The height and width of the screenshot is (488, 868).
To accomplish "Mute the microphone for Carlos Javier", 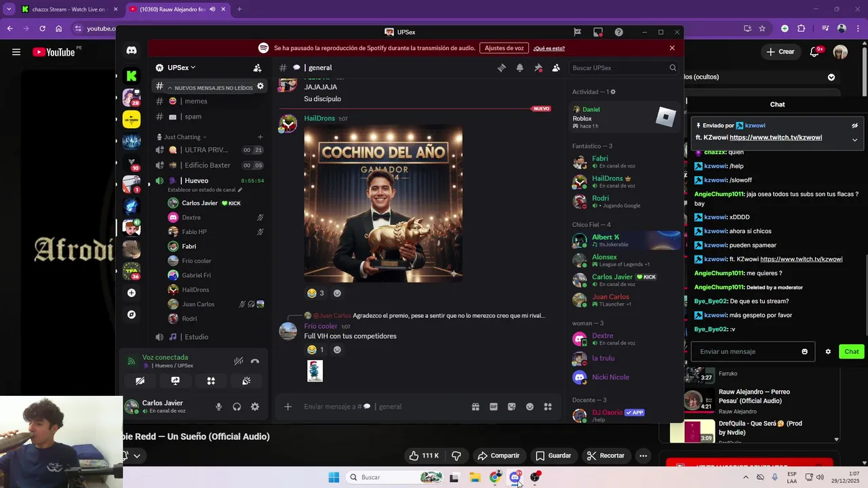I will click(218, 407).
